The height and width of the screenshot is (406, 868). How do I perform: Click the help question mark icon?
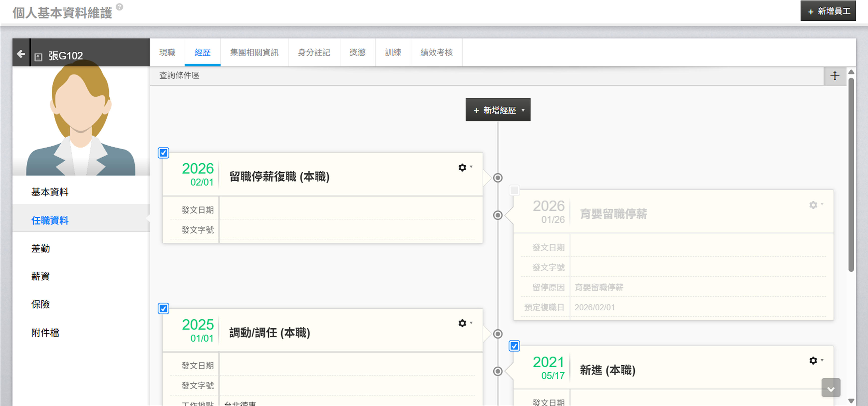[120, 7]
